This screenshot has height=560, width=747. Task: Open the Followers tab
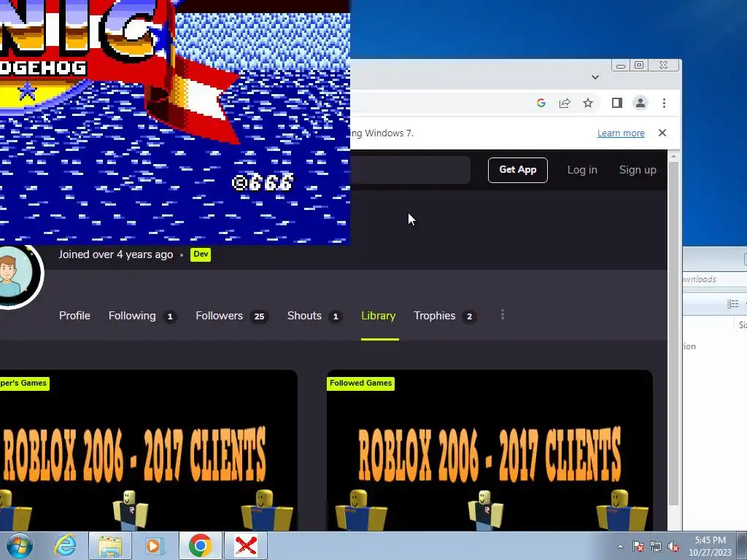pyautogui.click(x=231, y=316)
